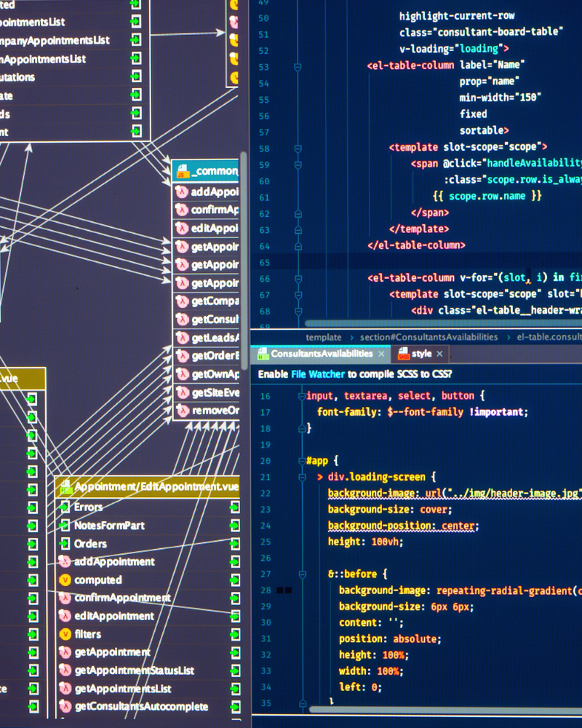Click the computed property icon in EditAppointment node

pos(65,580)
